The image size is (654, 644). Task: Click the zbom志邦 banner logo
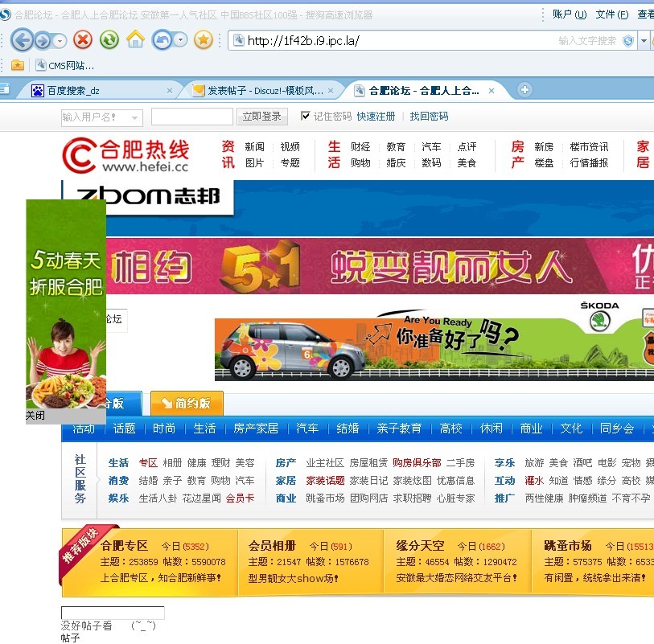pyautogui.click(x=150, y=197)
